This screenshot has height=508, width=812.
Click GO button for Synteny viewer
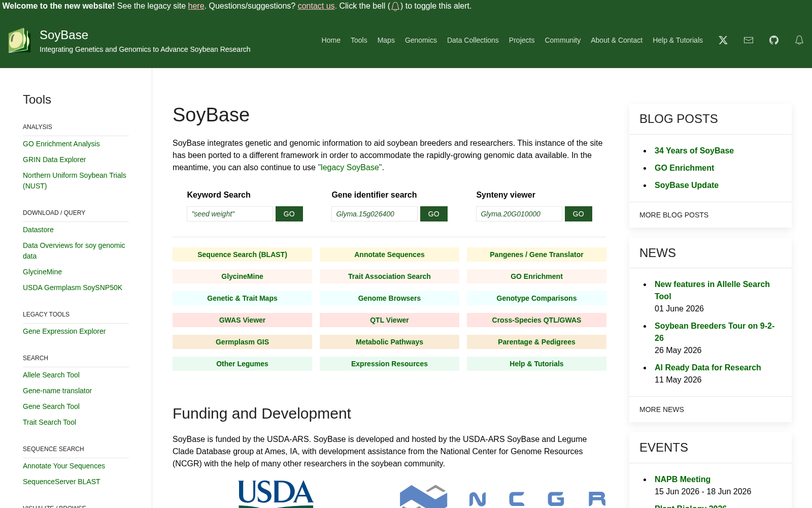click(x=579, y=214)
